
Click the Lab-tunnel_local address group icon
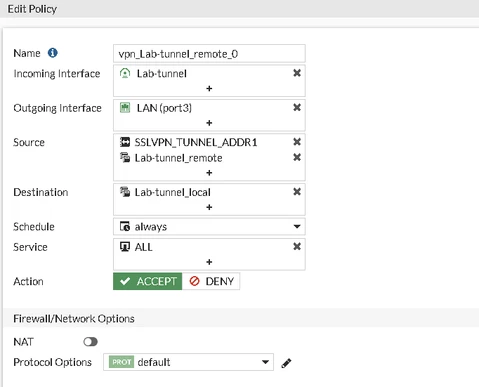(125, 192)
